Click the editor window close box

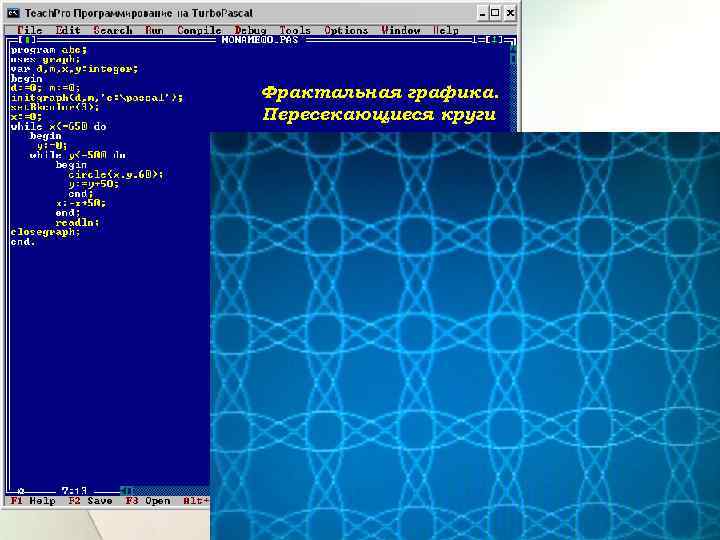tap(28, 40)
